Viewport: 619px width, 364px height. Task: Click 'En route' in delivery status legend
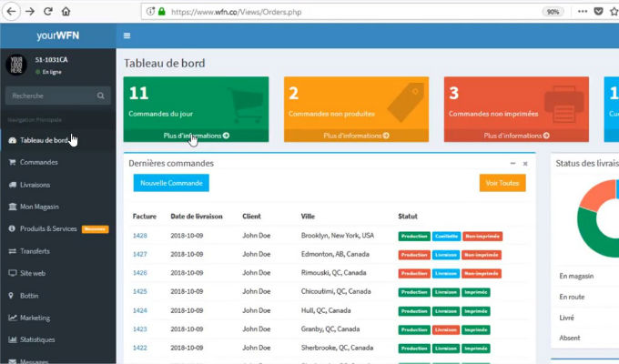(572, 297)
